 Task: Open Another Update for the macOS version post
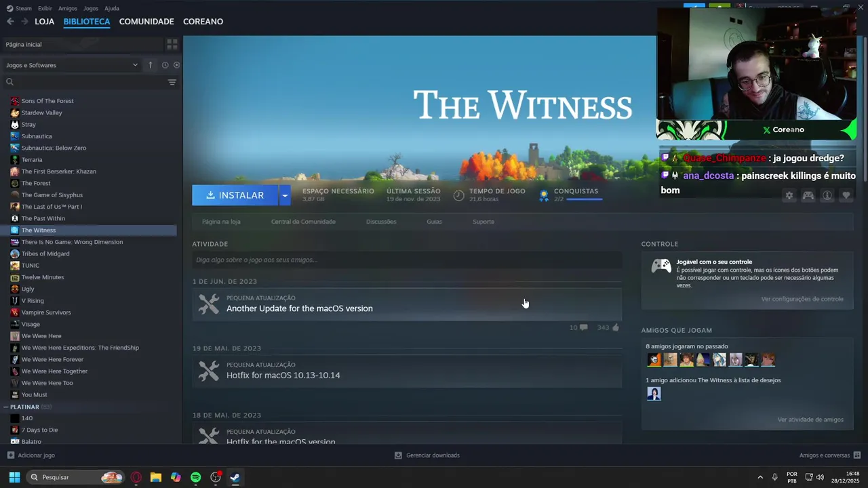click(300, 308)
